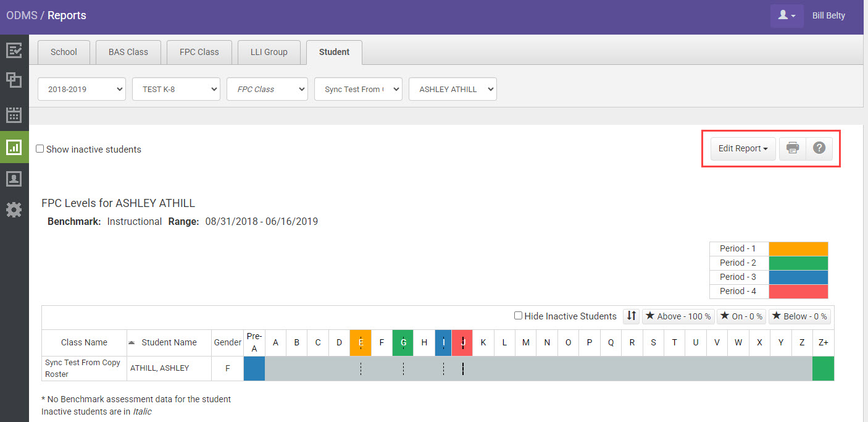This screenshot has width=868, height=422.
Task: Click the help question mark icon
Action: click(819, 148)
